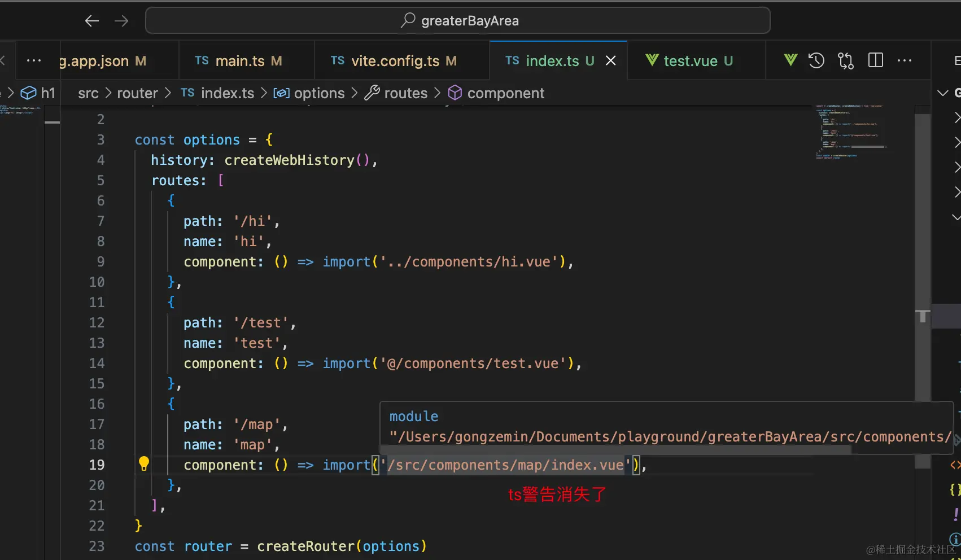The height and width of the screenshot is (560, 961).
Task: Open the tab overflow ellipsis menu
Action: point(34,60)
